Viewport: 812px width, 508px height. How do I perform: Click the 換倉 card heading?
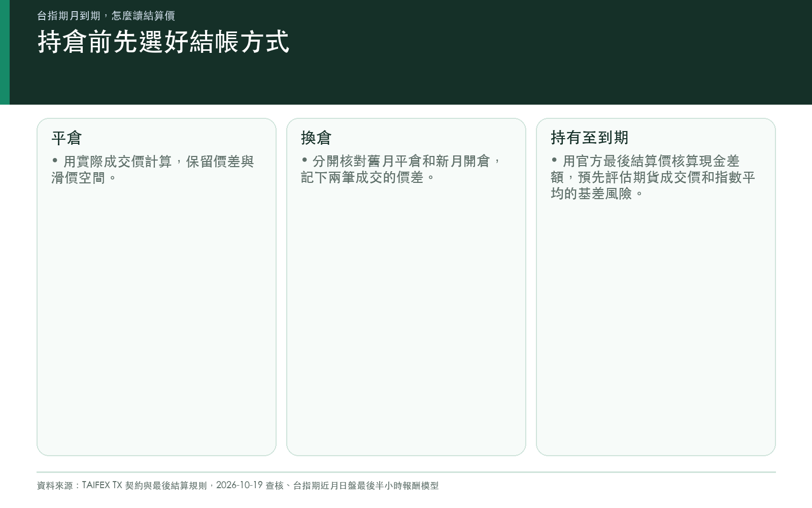[316, 138]
